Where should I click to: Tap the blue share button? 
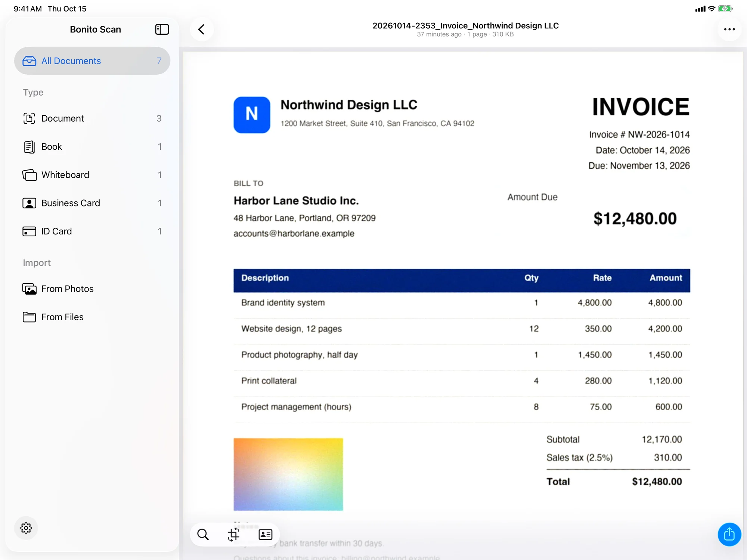coord(729,534)
